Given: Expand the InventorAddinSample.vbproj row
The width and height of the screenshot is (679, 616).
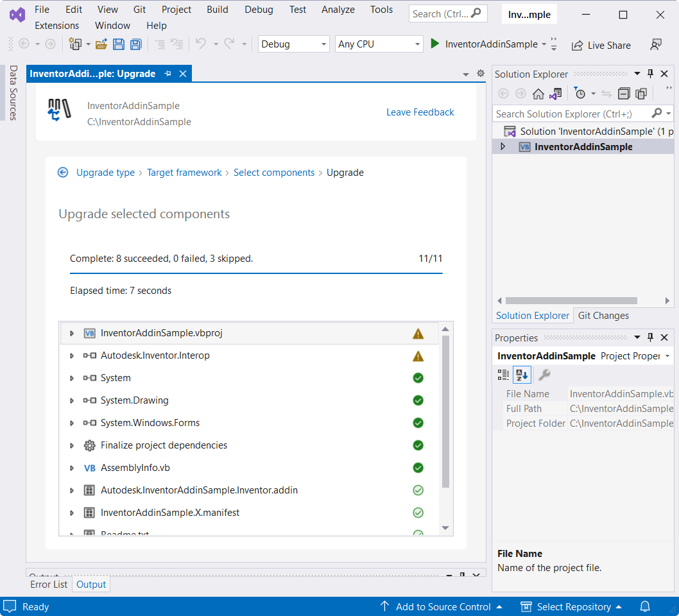Looking at the screenshot, I should coord(72,333).
